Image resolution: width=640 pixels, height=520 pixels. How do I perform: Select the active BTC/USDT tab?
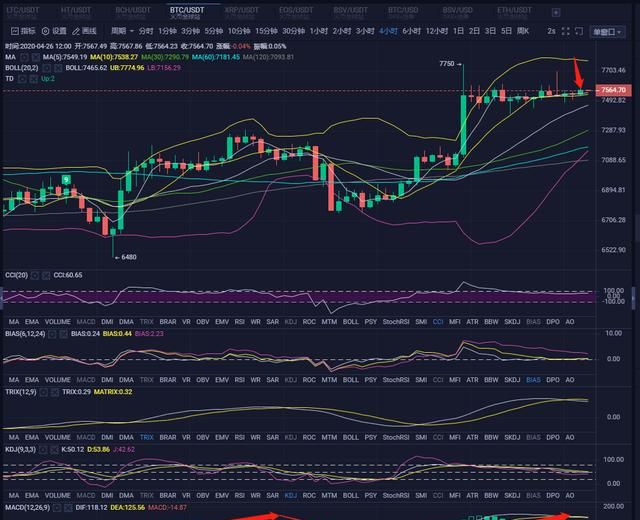pyautogui.click(x=187, y=12)
